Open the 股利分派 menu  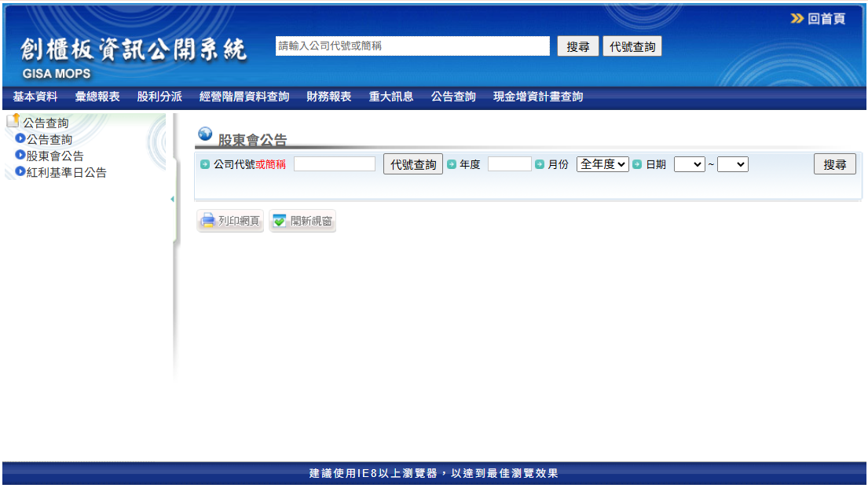pyautogui.click(x=159, y=97)
